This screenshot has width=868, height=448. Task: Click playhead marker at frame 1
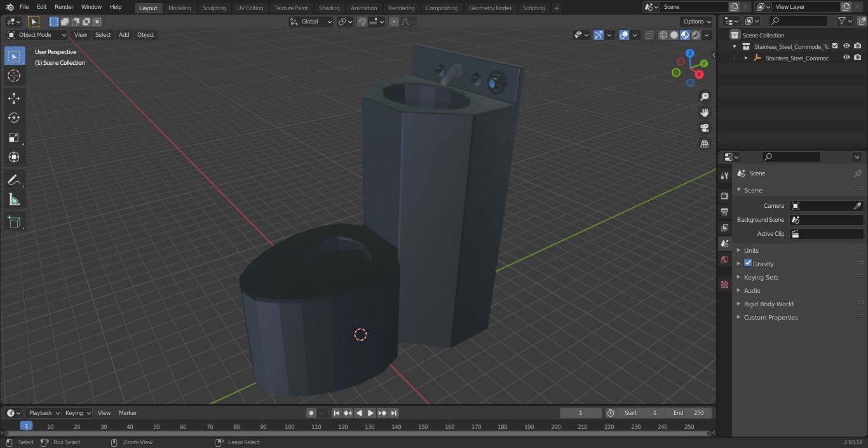tap(26, 426)
